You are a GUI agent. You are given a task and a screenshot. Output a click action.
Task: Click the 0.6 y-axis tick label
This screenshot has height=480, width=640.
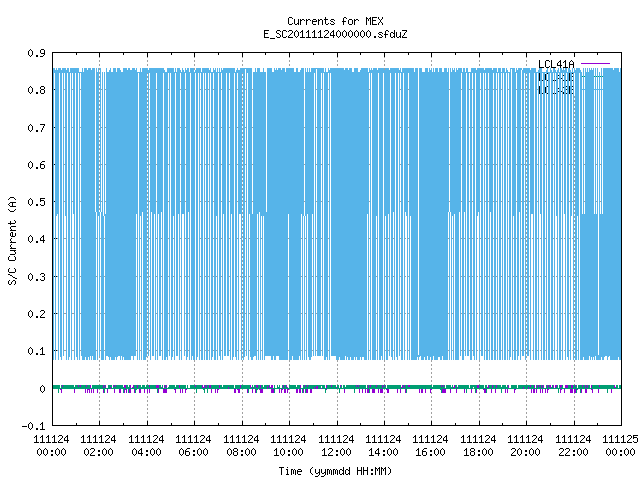click(x=36, y=165)
